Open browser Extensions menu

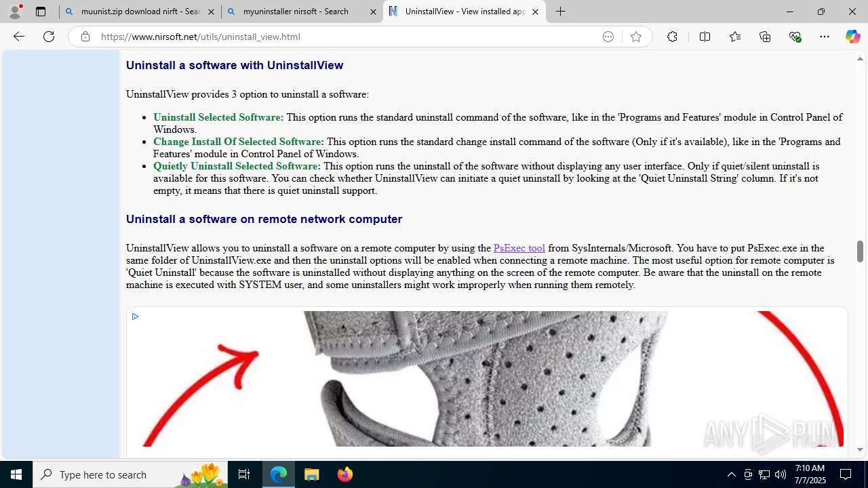(672, 37)
